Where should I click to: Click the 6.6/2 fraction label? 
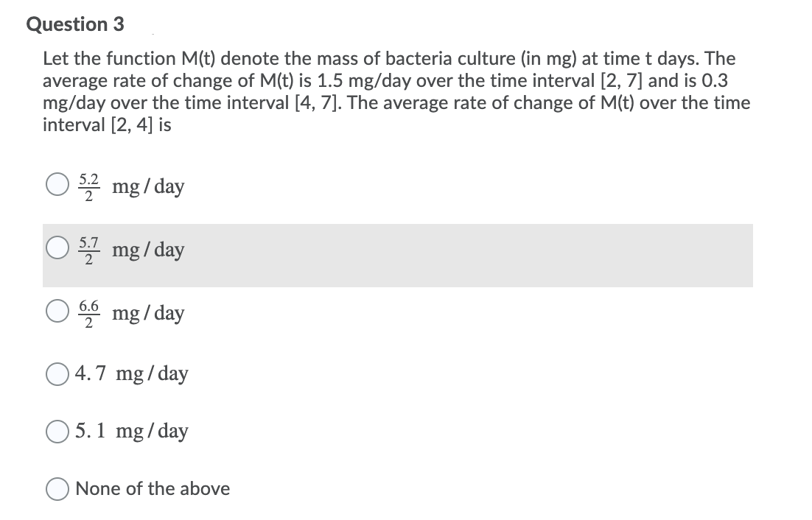tap(88, 312)
